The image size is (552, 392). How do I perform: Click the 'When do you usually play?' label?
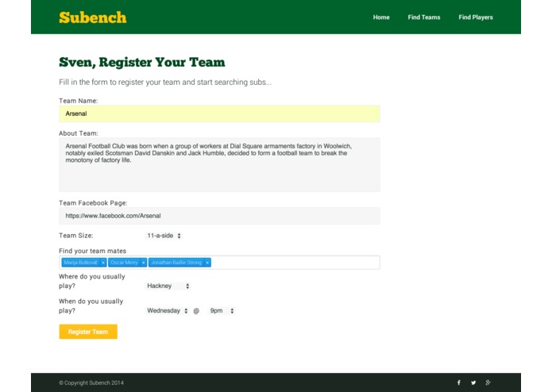pyautogui.click(x=91, y=306)
